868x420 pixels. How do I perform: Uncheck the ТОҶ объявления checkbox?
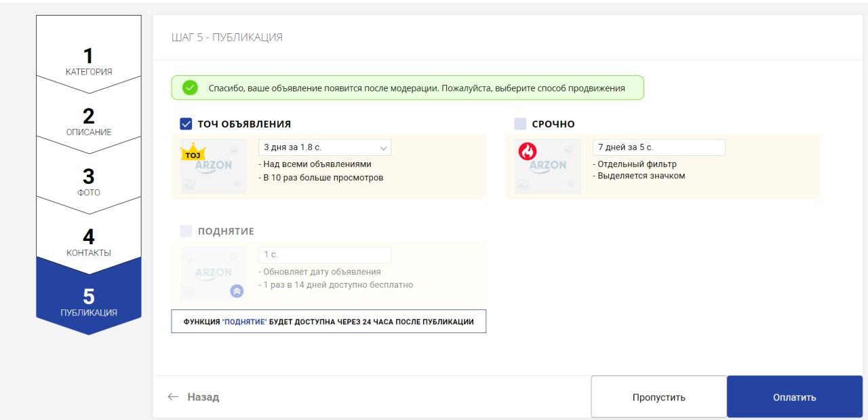click(186, 124)
